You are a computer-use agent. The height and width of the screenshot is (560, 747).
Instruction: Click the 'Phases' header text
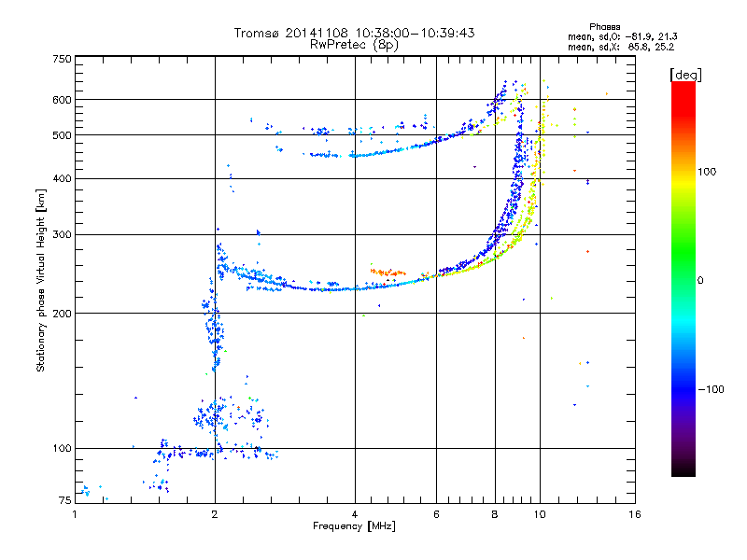point(604,27)
